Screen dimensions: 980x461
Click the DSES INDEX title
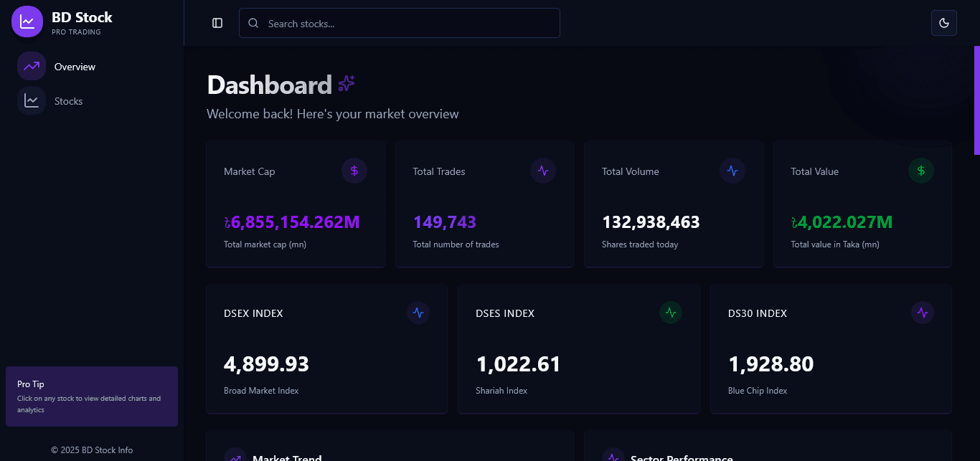point(505,313)
